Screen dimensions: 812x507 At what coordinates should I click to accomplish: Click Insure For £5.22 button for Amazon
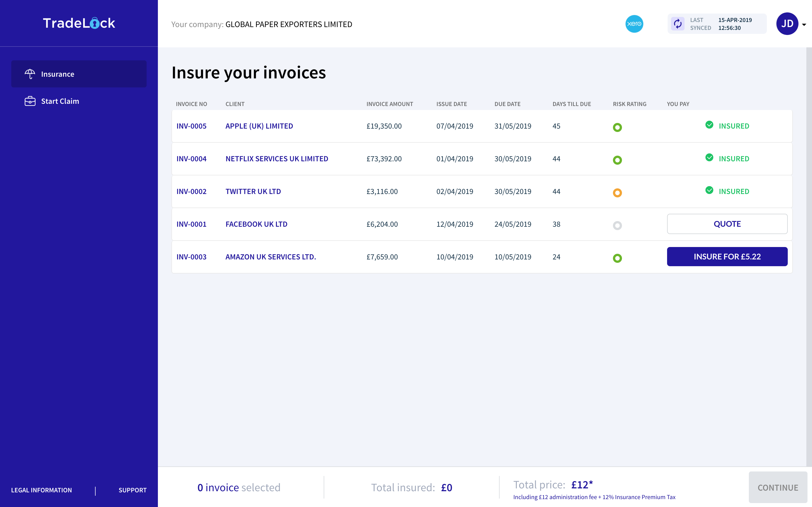coord(727,256)
